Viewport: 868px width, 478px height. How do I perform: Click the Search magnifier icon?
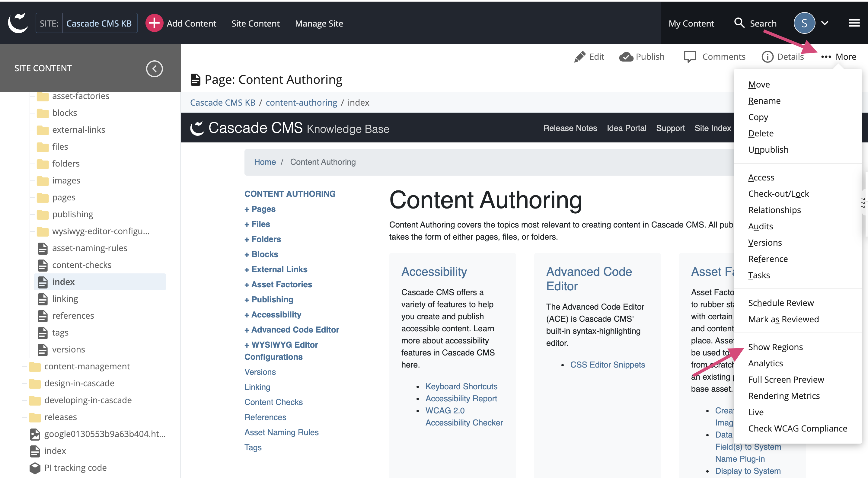pyautogui.click(x=739, y=23)
